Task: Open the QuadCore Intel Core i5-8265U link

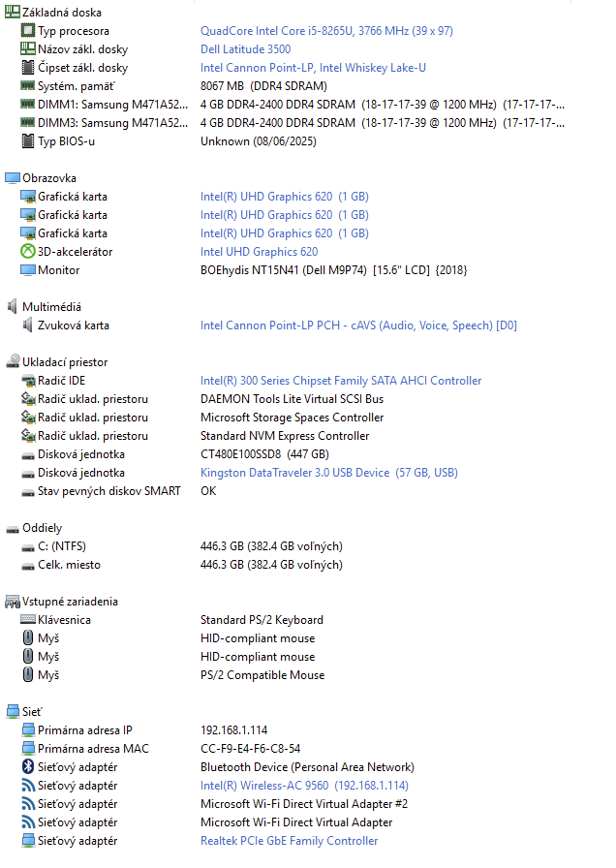Action: click(x=326, y=30)
